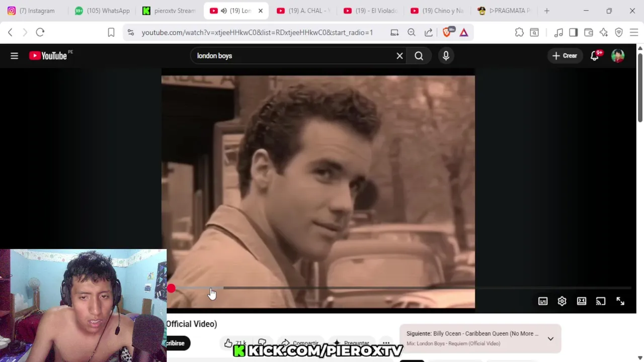644x362 pixels.
Task: Open the YouTube account avatar menu
Action: pos(618,56)
